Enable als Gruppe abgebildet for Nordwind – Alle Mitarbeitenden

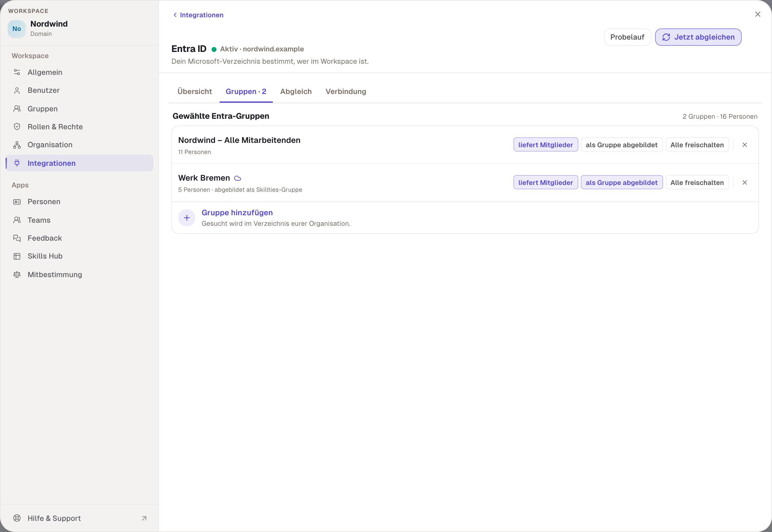point(622,145)
